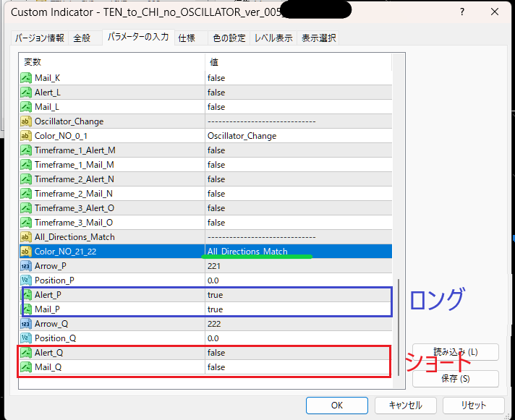Open the Mail_L value dropdown
Viewport: 515px width, 420px height.
click(298, 107)
